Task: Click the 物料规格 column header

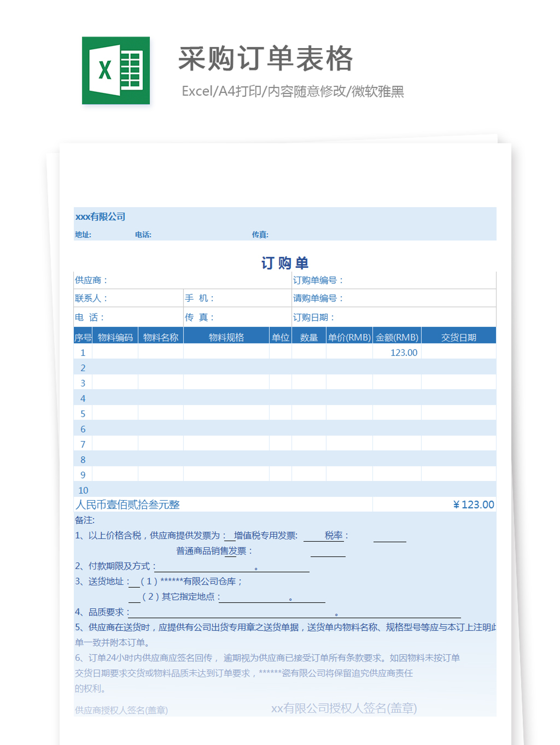Action: [226, 337]
